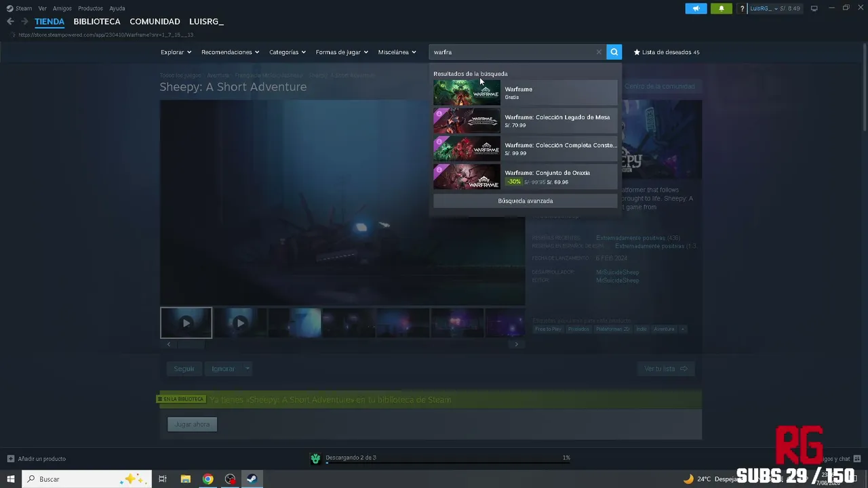
Task: Click the Ignorar button
Action: point(223,369)
